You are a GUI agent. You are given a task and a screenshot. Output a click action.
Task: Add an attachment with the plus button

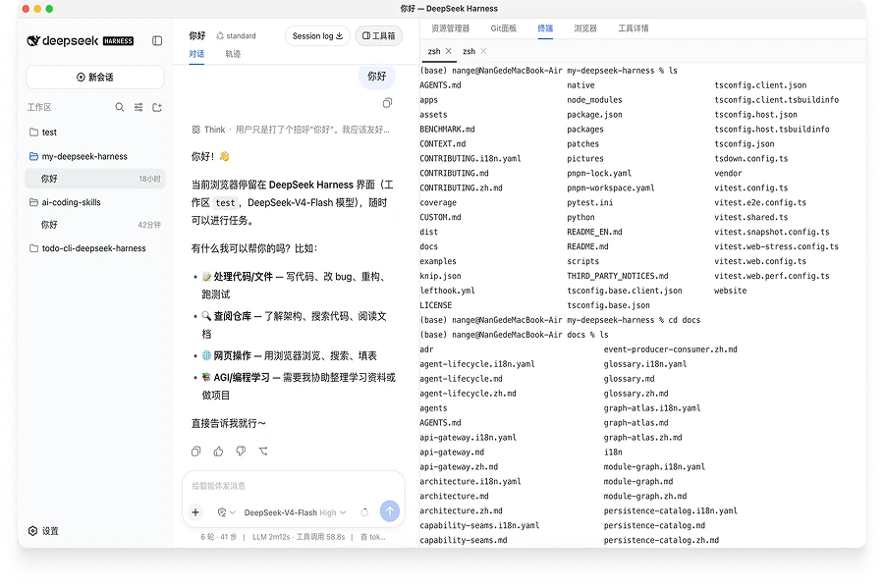195,512
